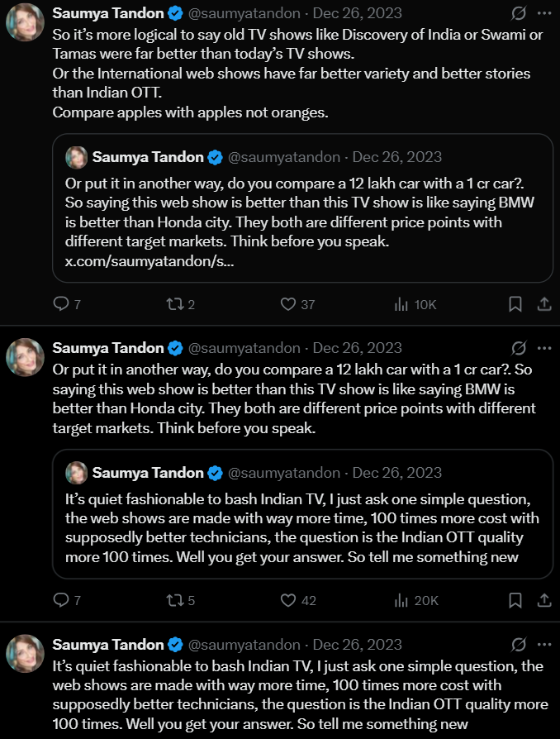This screenshot has width=560, height=739.
Task: Click Grok icon on the first tweet
Action: pyautogui.click(x=519, y=14)
